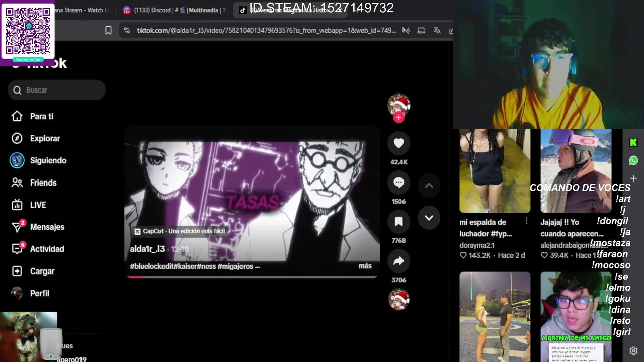Click the video progress bar
The image size is (644, 362).
point(252,277)
